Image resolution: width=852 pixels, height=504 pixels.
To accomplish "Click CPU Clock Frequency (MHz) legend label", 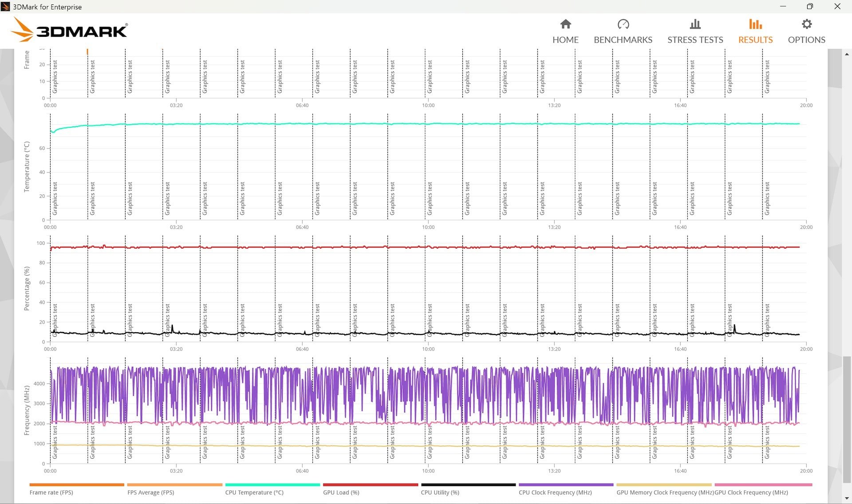I will coord(555,492).
